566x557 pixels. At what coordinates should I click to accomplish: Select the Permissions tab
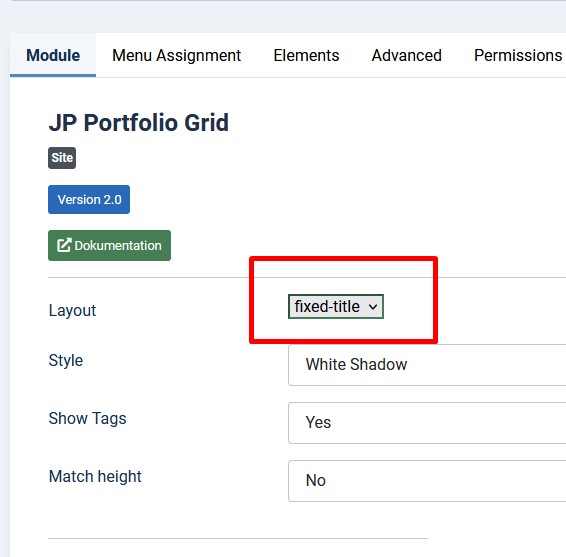(x=518, y=55)
